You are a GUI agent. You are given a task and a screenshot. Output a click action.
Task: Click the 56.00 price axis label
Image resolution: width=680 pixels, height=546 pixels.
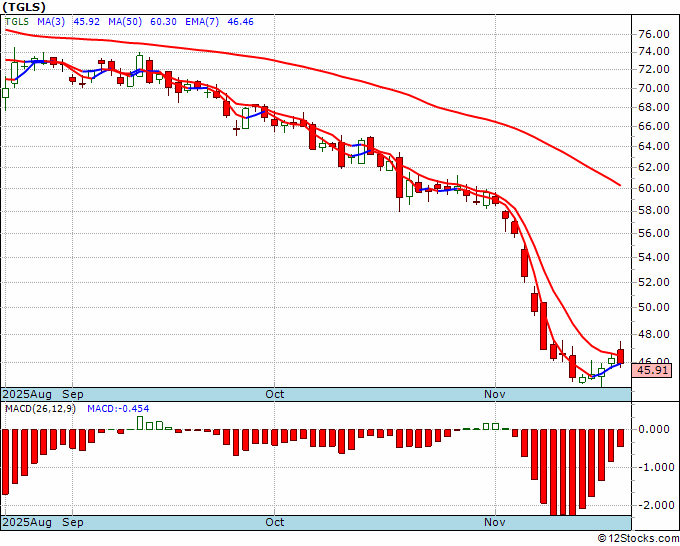[654, 233]
